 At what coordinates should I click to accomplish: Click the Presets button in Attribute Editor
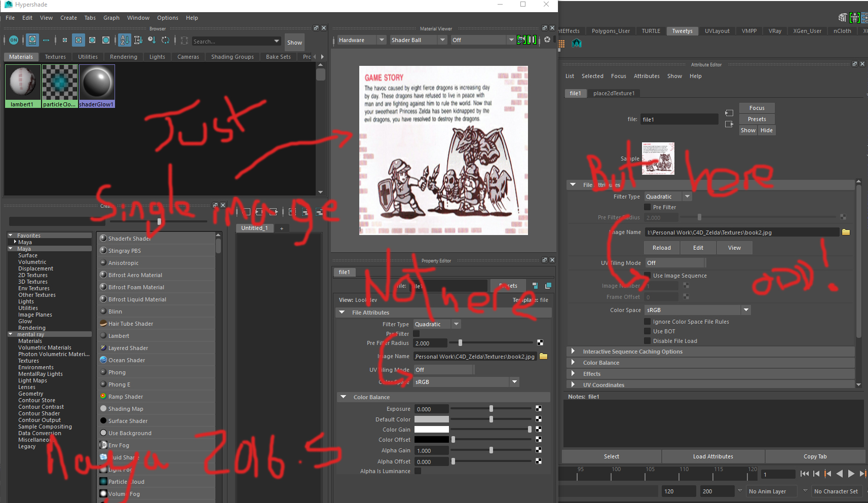[757, 119]
